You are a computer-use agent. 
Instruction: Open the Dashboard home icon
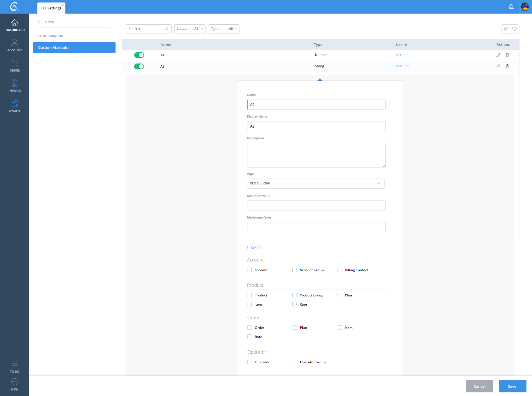pyautogui.click(x=15, y=23)
